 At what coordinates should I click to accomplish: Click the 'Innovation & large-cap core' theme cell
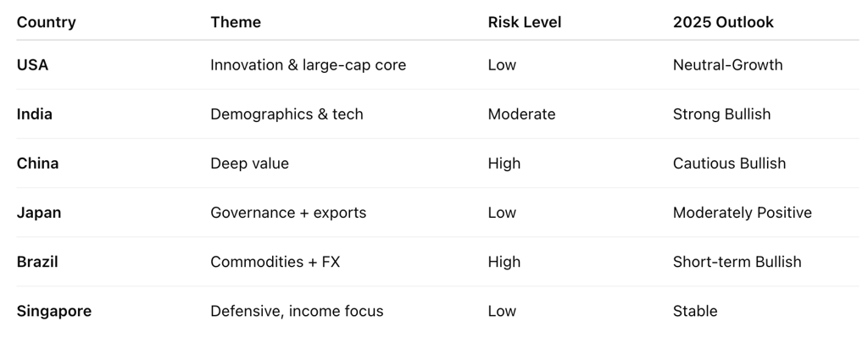point(308,65)
